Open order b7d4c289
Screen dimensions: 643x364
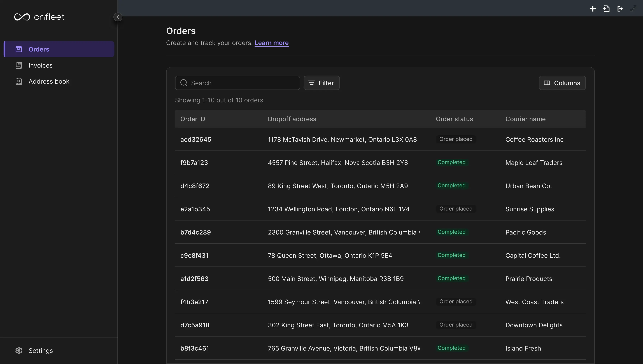coord(196,233)
